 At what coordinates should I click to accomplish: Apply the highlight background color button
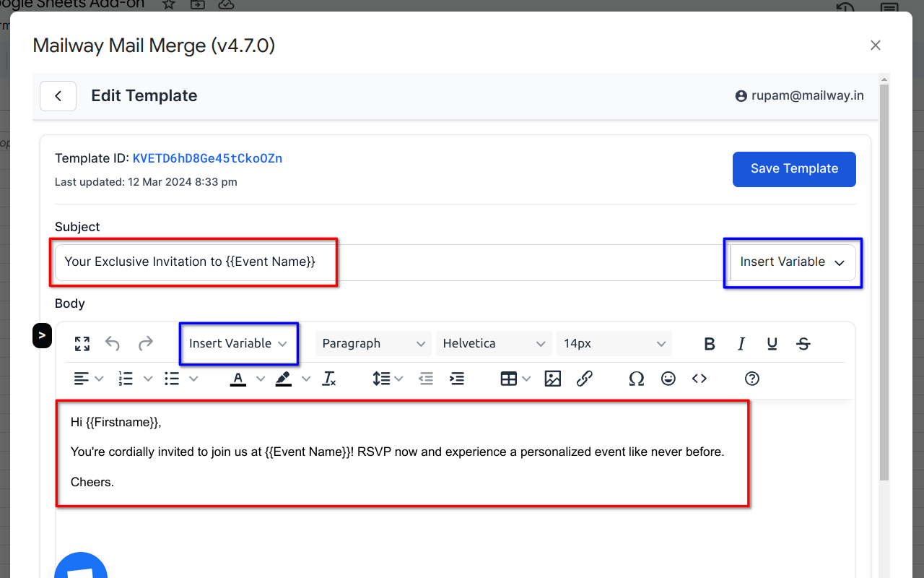point(284,379)
